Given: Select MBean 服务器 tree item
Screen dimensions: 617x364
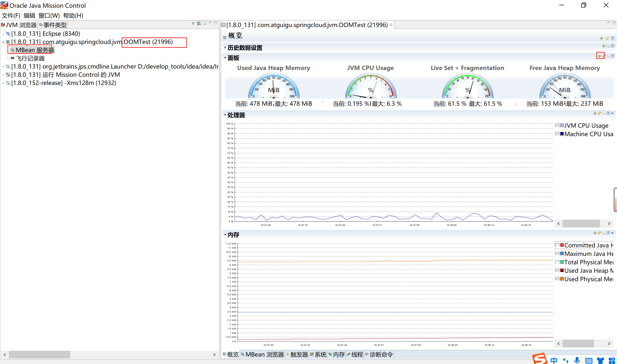Looking at the screenshot, I should 32,50.
